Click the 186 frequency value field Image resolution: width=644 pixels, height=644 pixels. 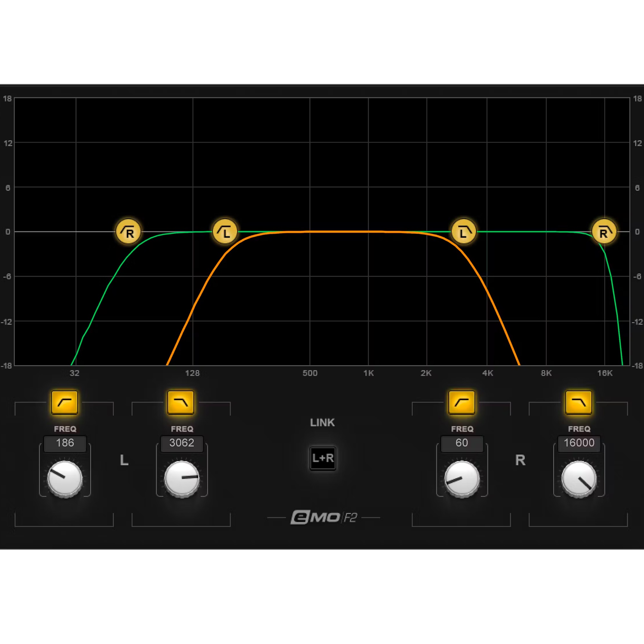65,443
